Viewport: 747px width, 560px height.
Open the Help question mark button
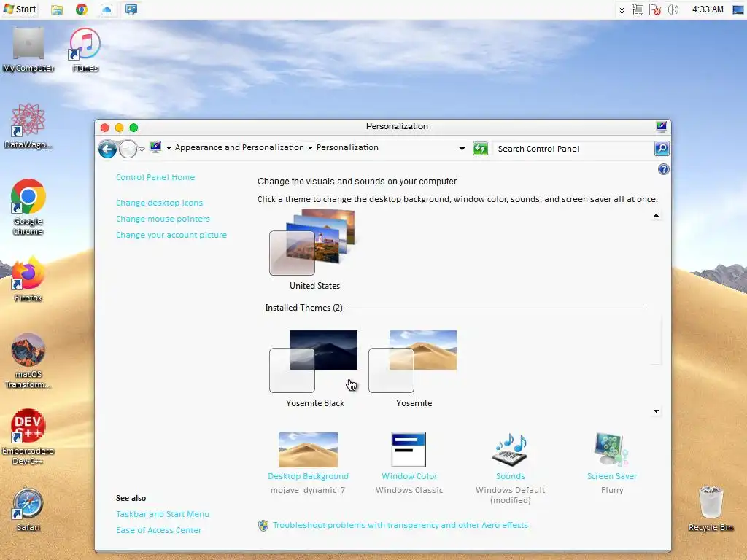pos(663,169)
